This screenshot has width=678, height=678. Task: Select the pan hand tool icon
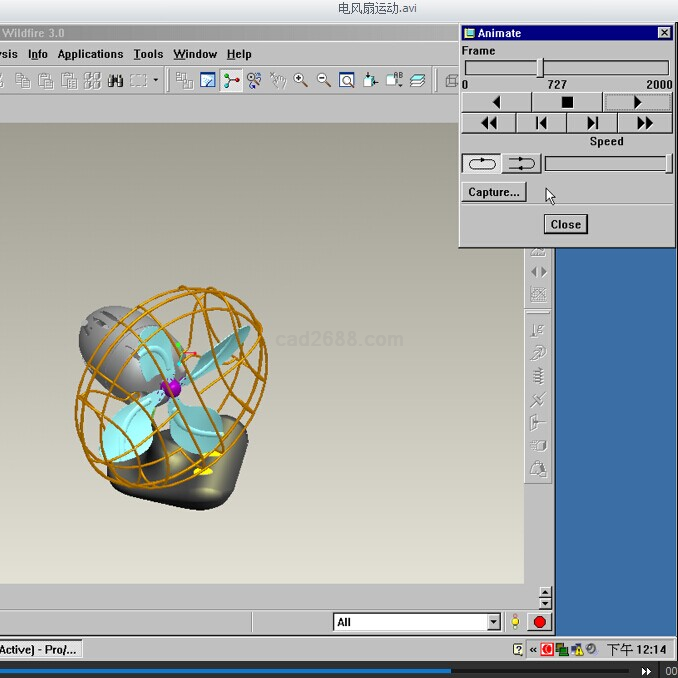pos(277,81)
